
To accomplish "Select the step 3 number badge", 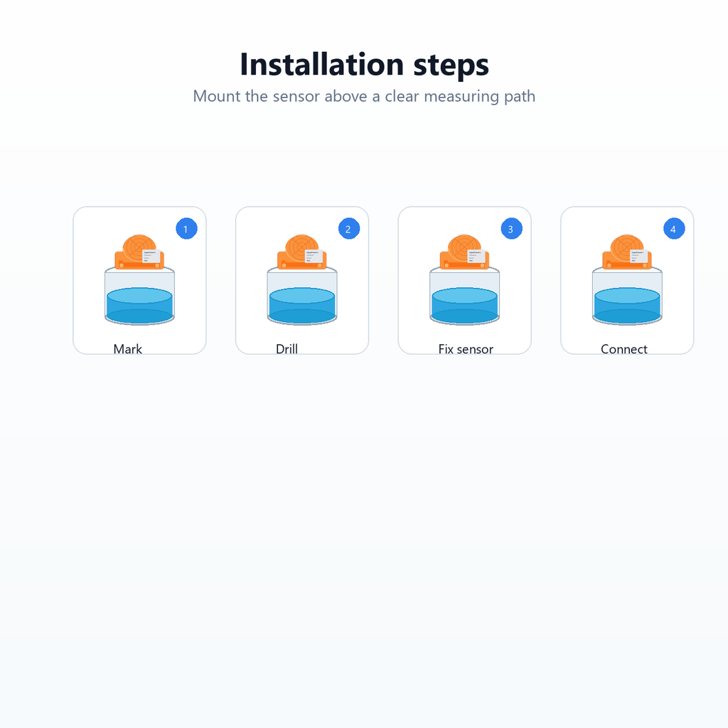I will pyautogui.click(x=512, y=228).
